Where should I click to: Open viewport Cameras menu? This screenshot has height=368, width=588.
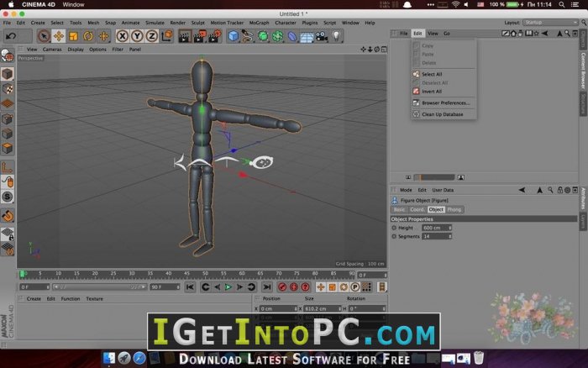[52, 49]
